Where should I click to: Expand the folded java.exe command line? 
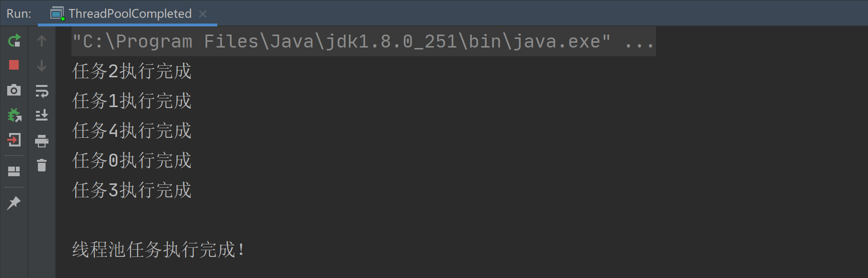tap(640, 42)
